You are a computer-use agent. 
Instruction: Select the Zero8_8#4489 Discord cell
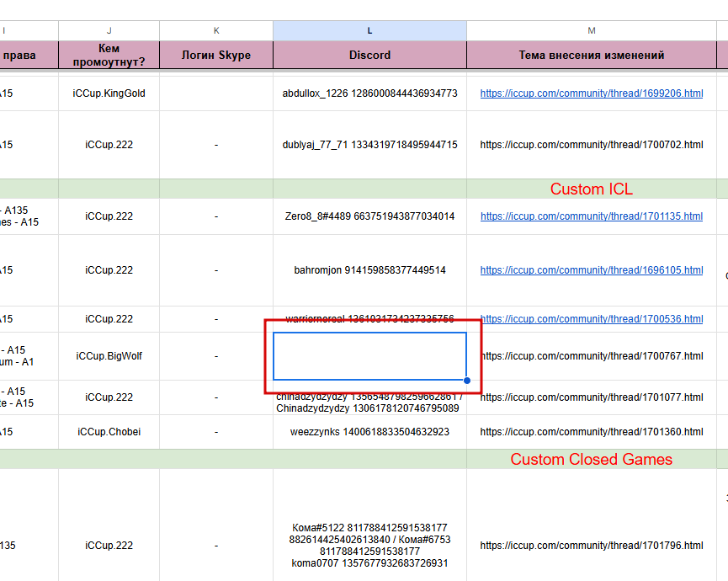tap(369, 216)
